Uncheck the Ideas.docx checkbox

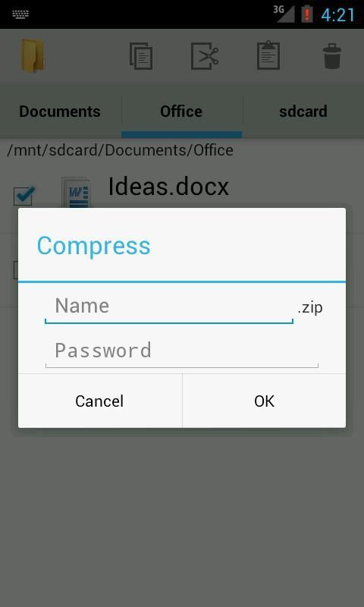tap(24, 196)
